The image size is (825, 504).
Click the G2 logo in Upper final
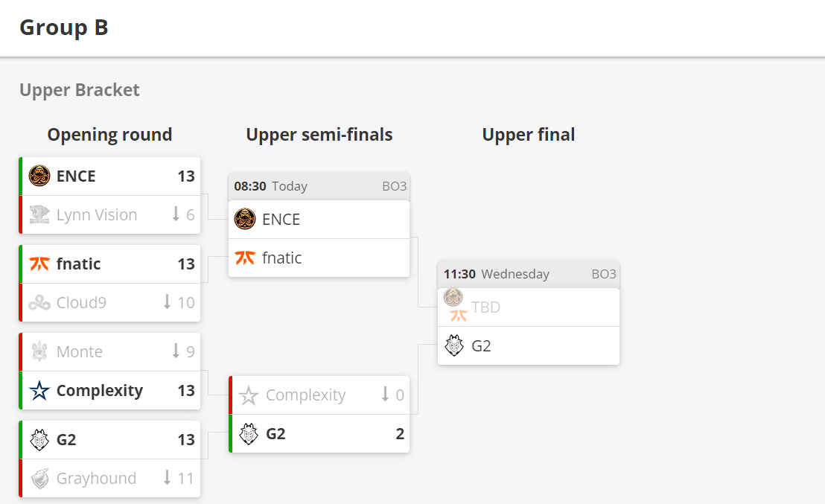pos(454,345)
